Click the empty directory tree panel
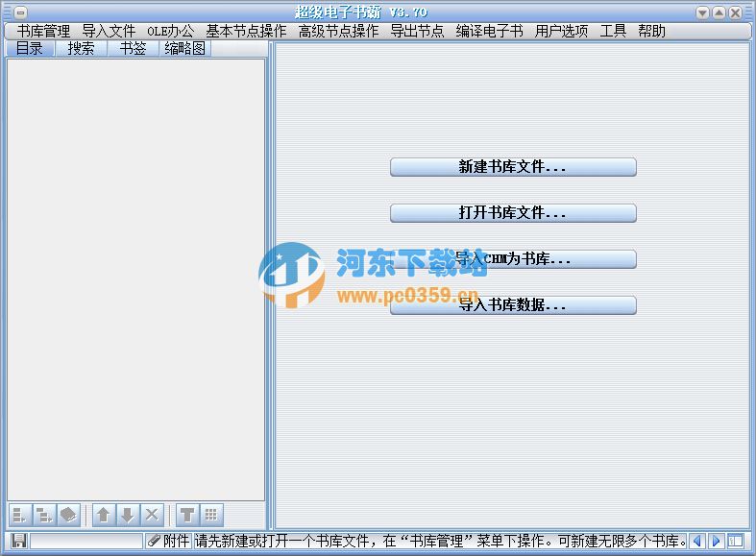 [136, 280]
